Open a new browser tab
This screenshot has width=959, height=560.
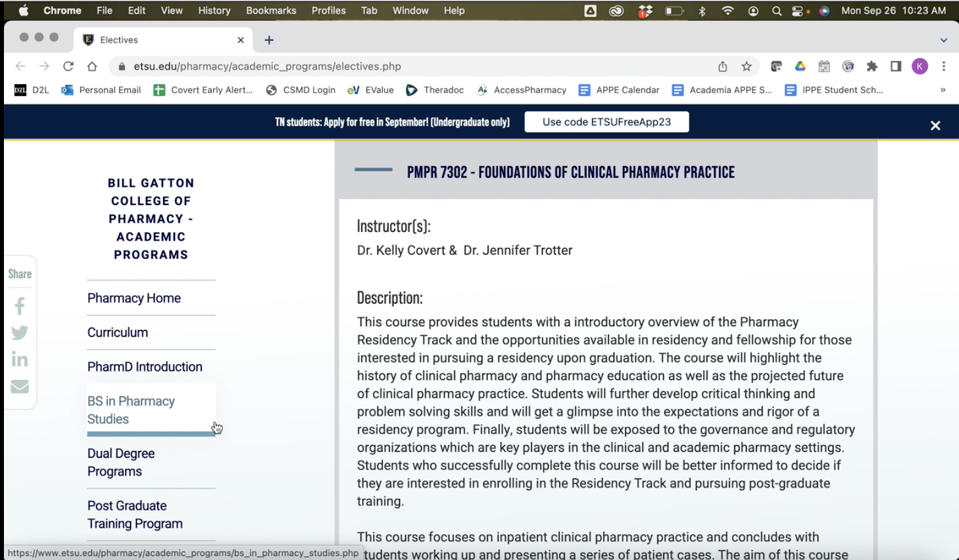tap(269, 40)
